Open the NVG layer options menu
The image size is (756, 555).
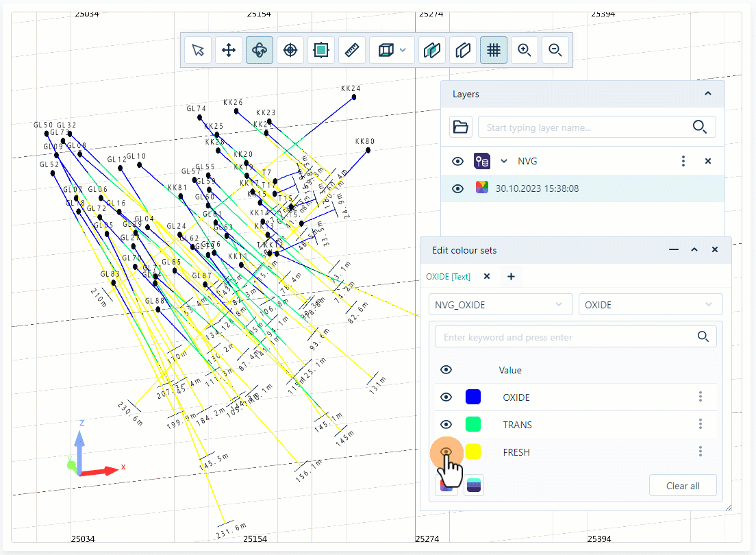[x=683, y=161]
